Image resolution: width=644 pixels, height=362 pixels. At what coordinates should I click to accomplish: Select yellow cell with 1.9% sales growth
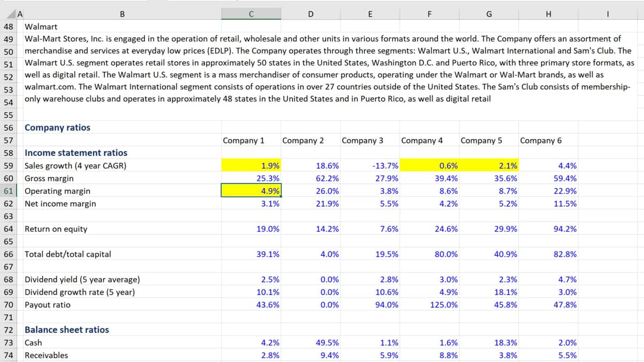251,166
